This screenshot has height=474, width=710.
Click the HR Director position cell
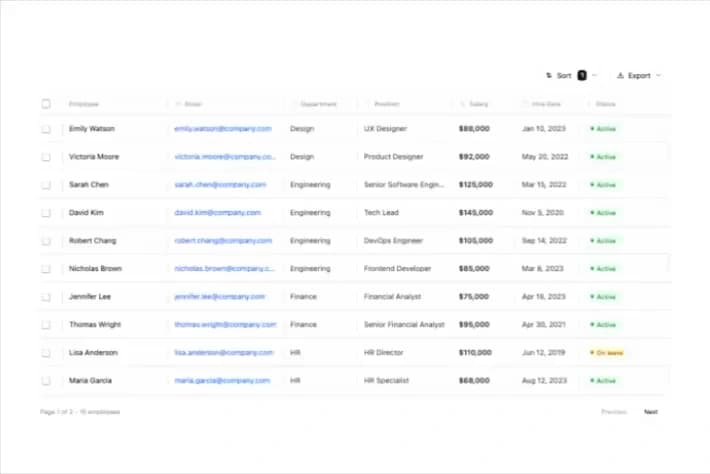[384, 353]
